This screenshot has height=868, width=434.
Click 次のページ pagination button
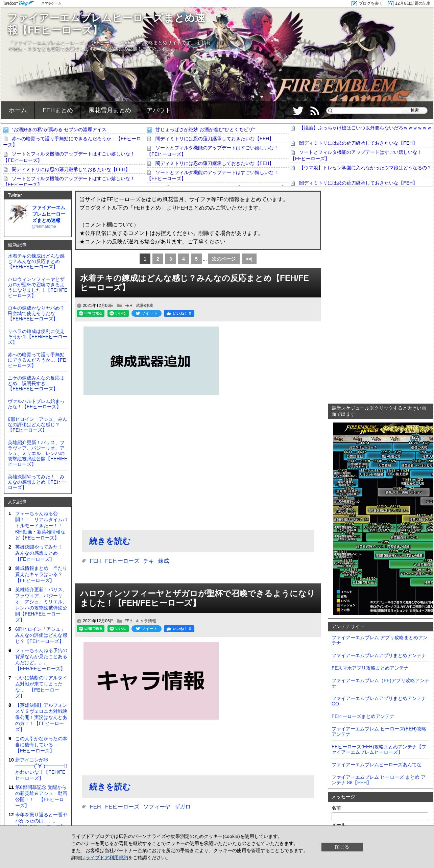point(224,259)
